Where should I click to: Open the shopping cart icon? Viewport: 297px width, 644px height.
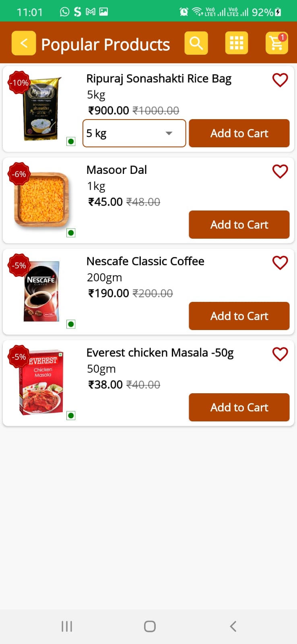click(277, 43)
